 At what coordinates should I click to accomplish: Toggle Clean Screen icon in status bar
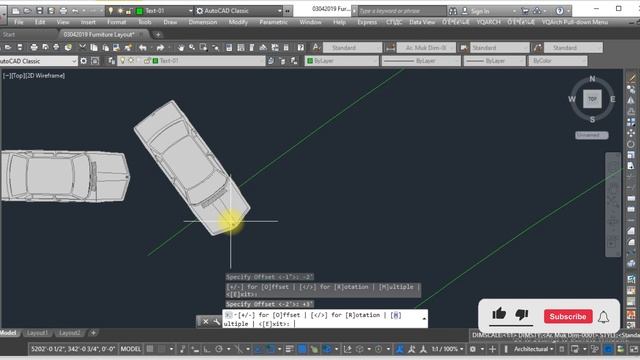click(634, 349)
